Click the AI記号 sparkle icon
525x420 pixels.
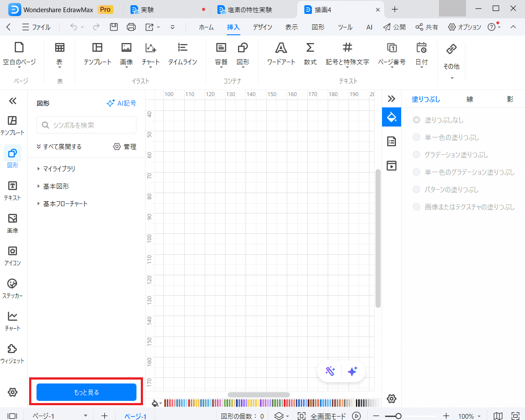pyautogui.click(x=110, y=103)
